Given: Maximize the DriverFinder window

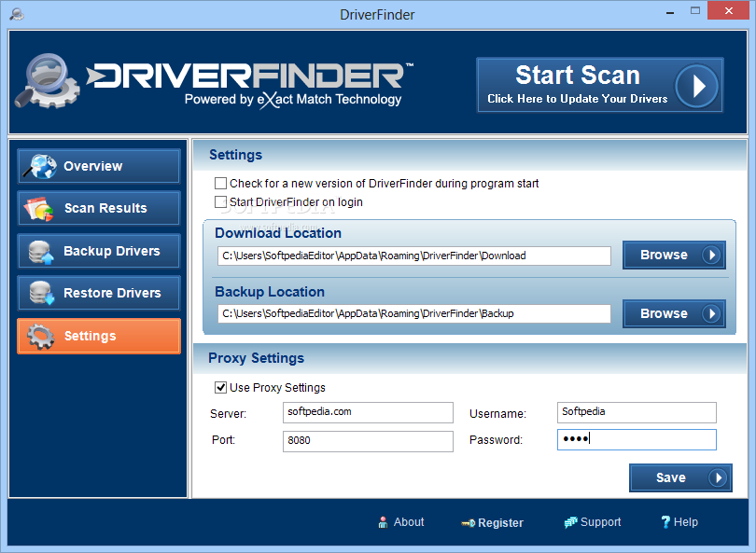Looking at the screenshot, I should click(694, 10).
